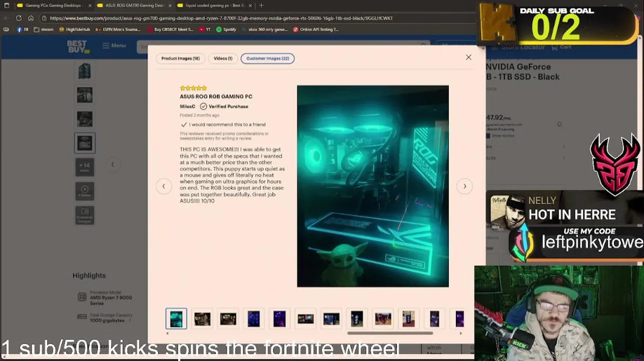This screenshot has width=644, height=361.
Task: Close the customer images gallery overlay
Action: coord(468,57)
